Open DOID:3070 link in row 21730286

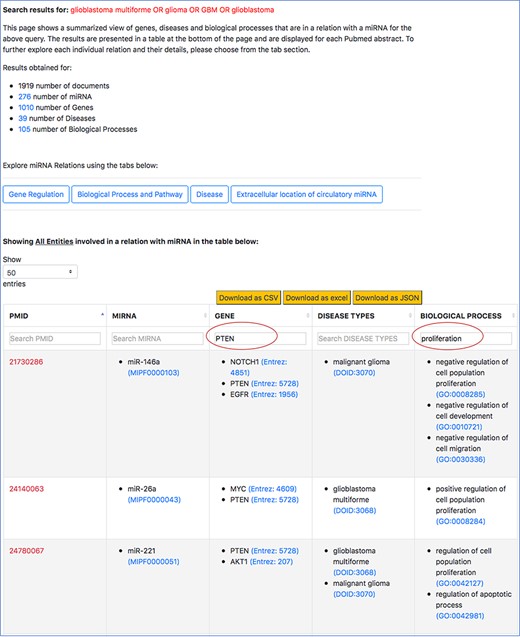tap(354, 373)
